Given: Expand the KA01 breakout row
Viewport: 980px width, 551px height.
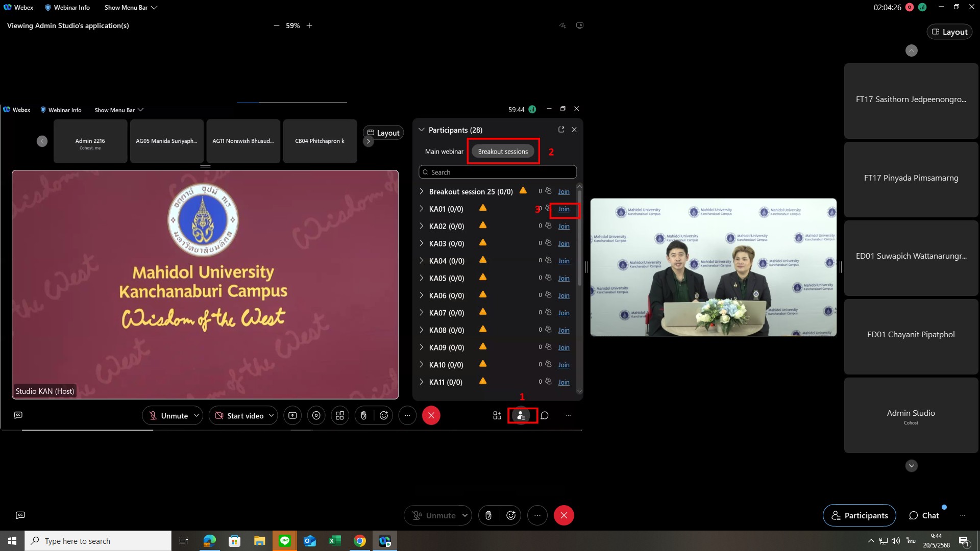Looking at the screenshot, I should (x=422, y=209).
